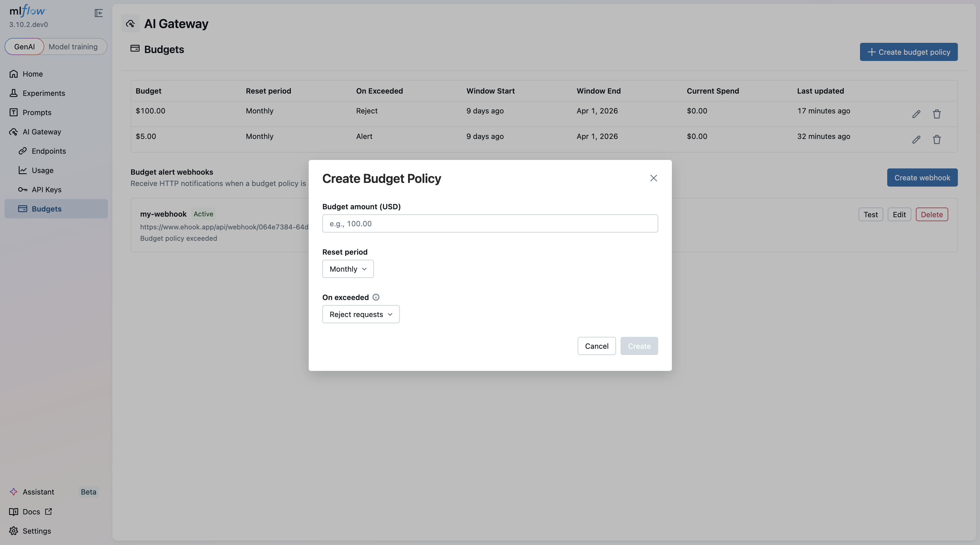Viewport: 980px width, 545px height.
Task: Switch to Model training mode
Action: (x=73, y=47)
